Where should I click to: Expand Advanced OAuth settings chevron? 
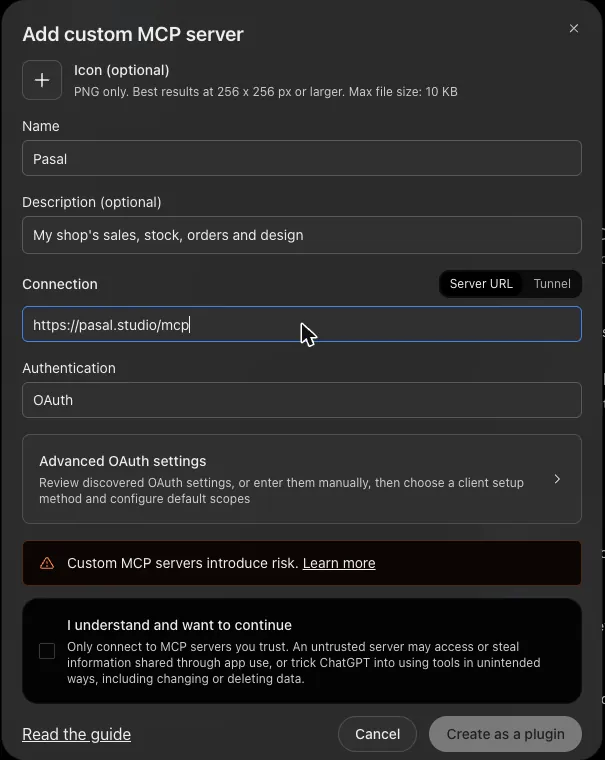pyautogui.click(x=557, y=479)
